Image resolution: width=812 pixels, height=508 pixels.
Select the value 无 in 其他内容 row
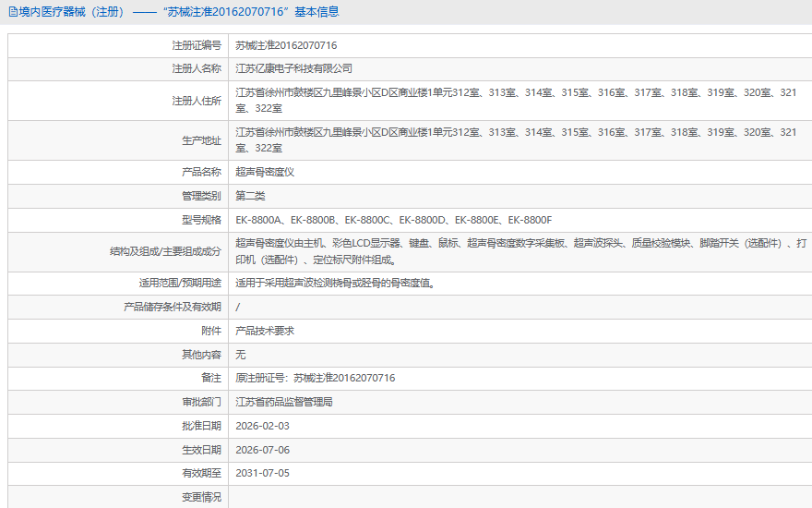pos(240,355)
